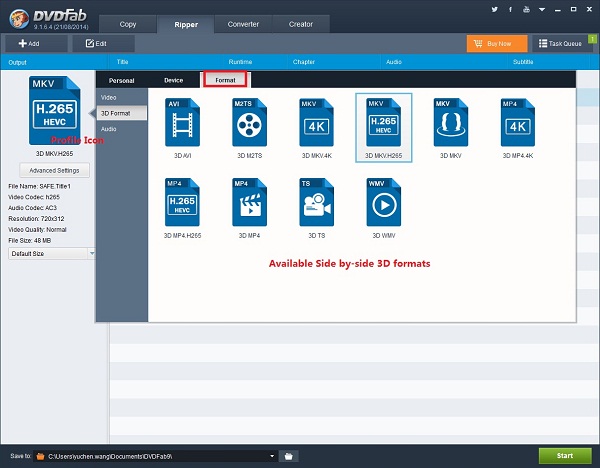600x468 pixels.
Task: Click the Audio Codec: AC3 text
Action: (33, 208)
